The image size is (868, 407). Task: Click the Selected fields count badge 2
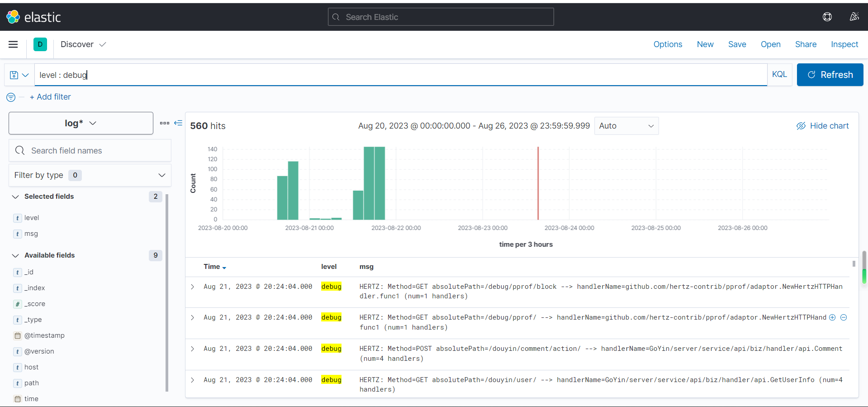tap(156, 196)
